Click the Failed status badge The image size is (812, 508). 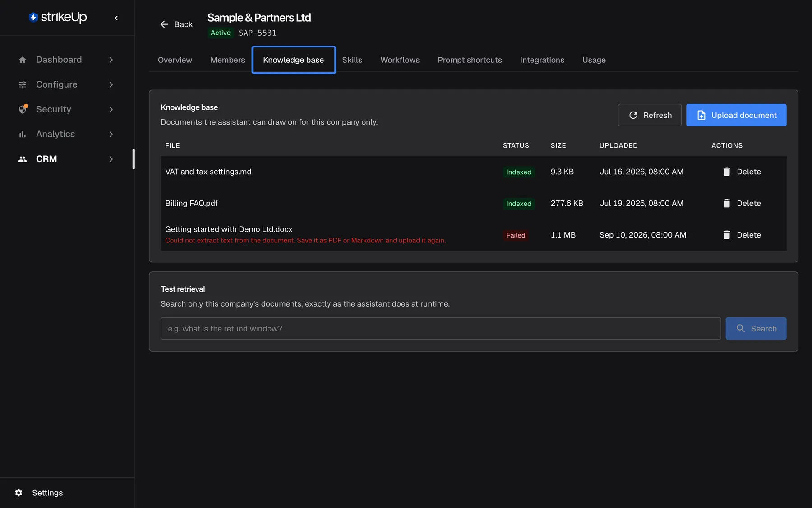(x=516, y=235)
